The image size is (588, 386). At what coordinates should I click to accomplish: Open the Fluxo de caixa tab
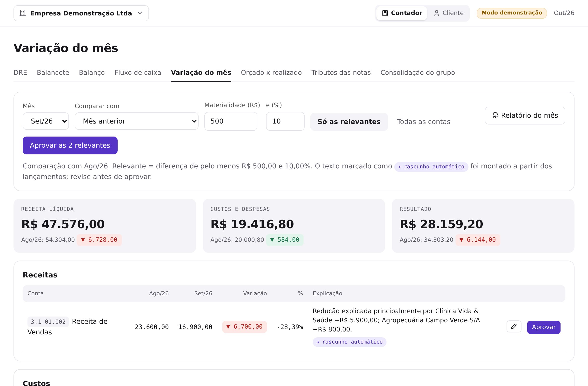pos(138,72)
